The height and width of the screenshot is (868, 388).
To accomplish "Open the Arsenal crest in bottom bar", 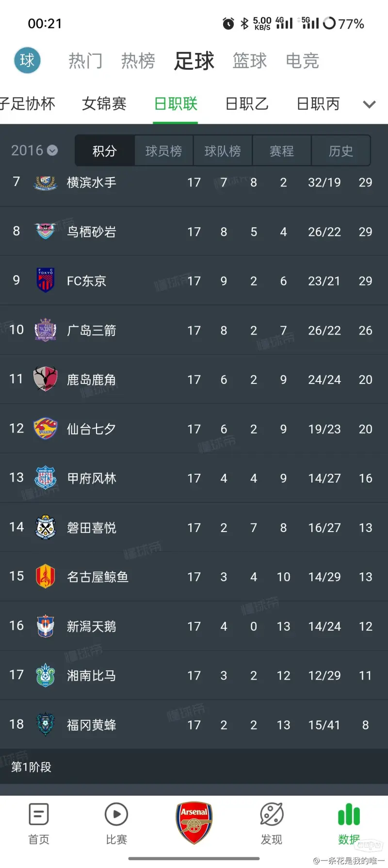I will click(x=194, y=822).
